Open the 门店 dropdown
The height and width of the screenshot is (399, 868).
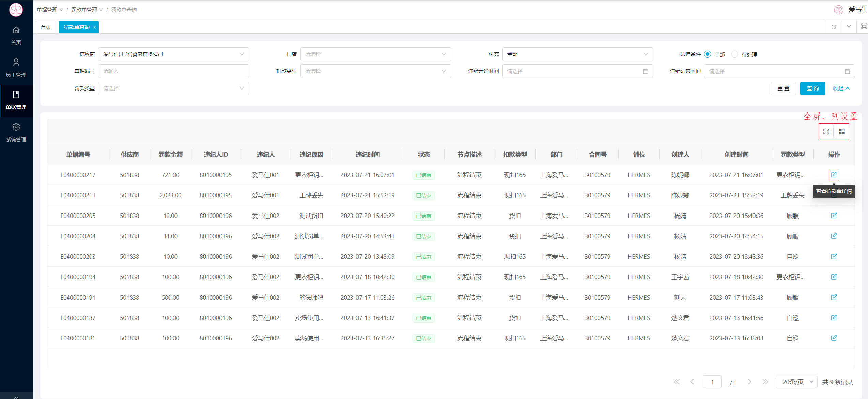pyautogui.click(x=376, y=54)
